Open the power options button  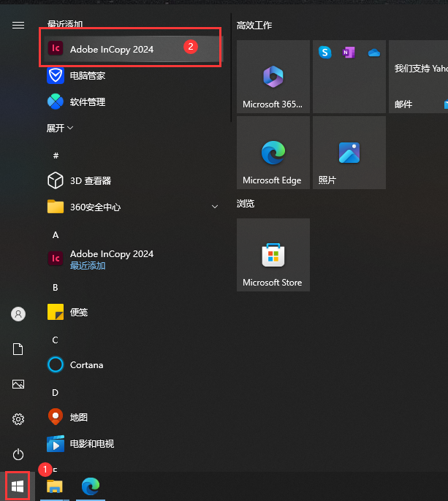click(18, 454)
